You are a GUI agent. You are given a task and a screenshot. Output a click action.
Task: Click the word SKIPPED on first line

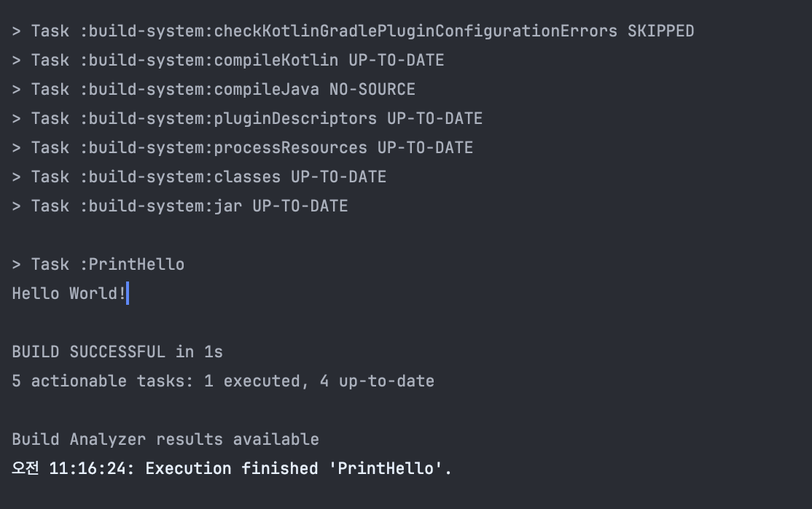tap(661, 31)
